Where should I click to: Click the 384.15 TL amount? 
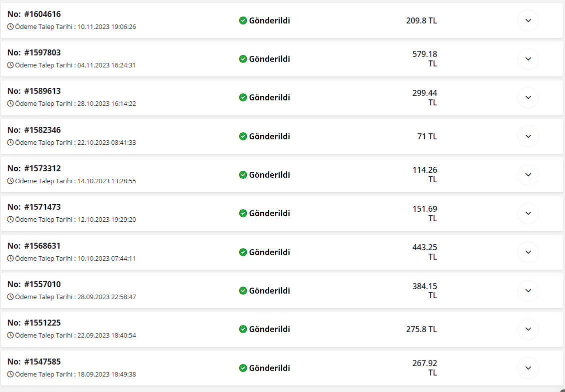click(x=425, y=291)
